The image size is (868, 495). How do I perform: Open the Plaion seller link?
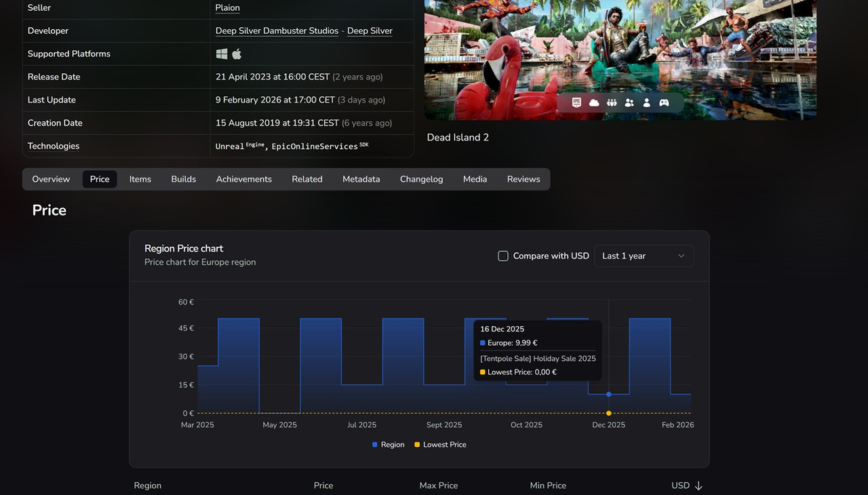[x=228, y=7]
